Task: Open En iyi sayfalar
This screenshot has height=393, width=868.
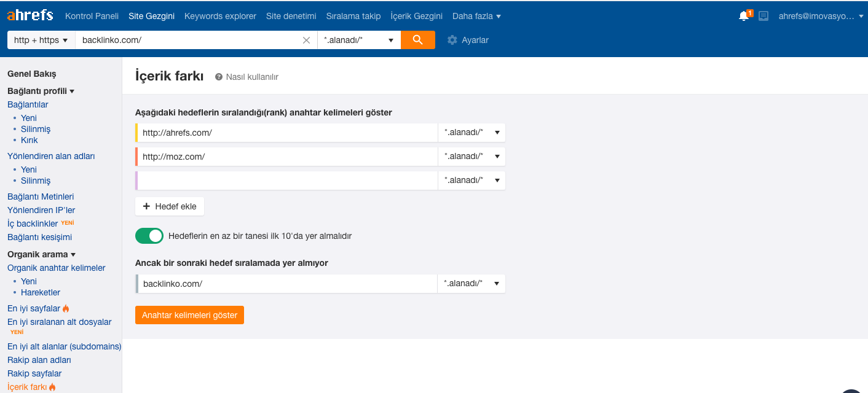Action: (34, 308)
